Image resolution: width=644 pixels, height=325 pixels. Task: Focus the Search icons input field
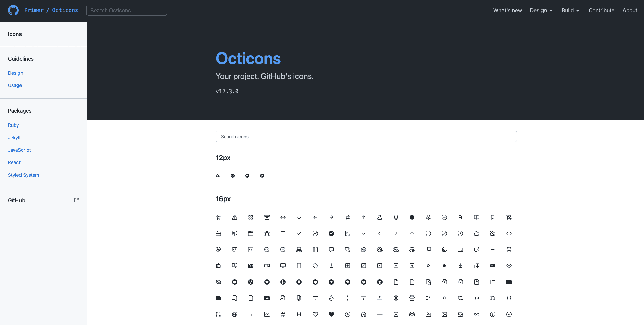pyautogui.click(x=366, y=136)
